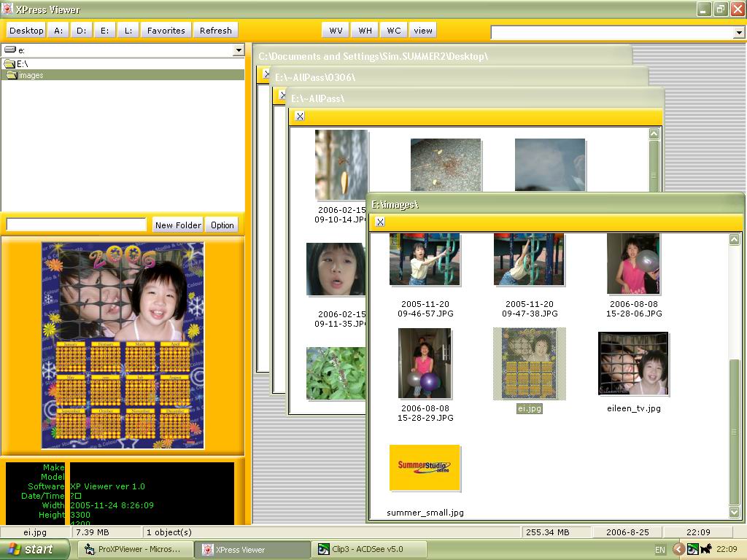
Task: Open the Option button
Action: [222, 225]
